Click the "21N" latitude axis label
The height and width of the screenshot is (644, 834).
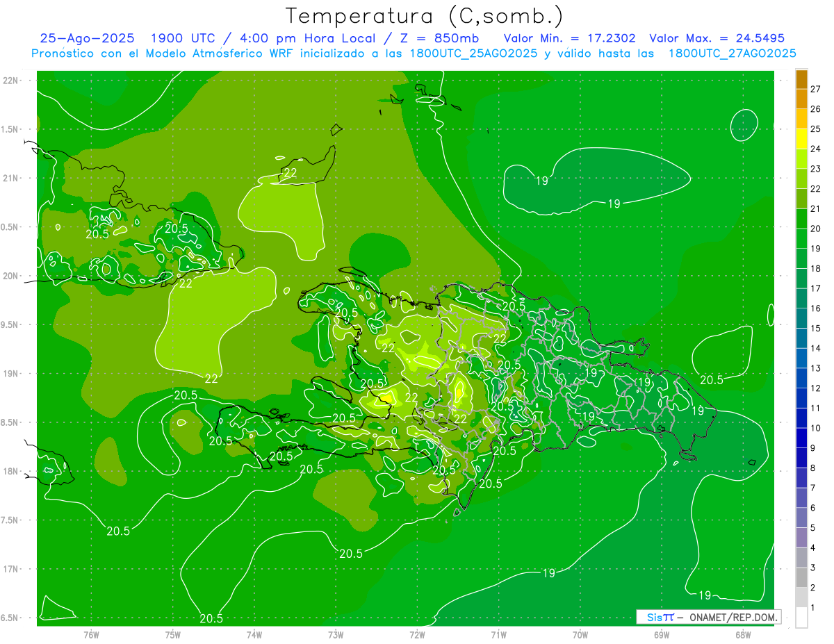[10, 179]
